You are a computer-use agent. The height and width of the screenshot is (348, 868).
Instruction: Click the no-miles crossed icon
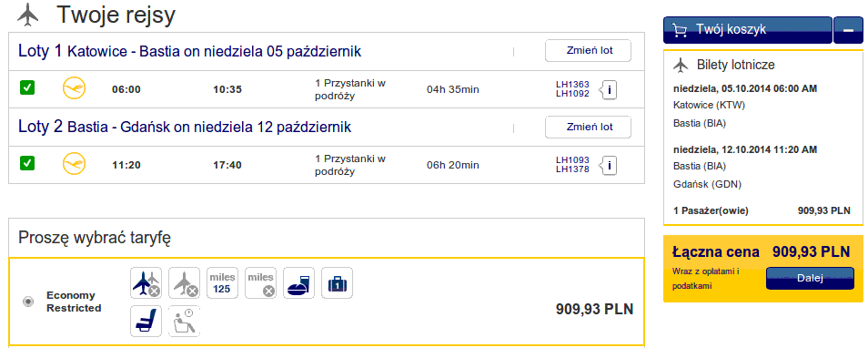tap(261, 282)
